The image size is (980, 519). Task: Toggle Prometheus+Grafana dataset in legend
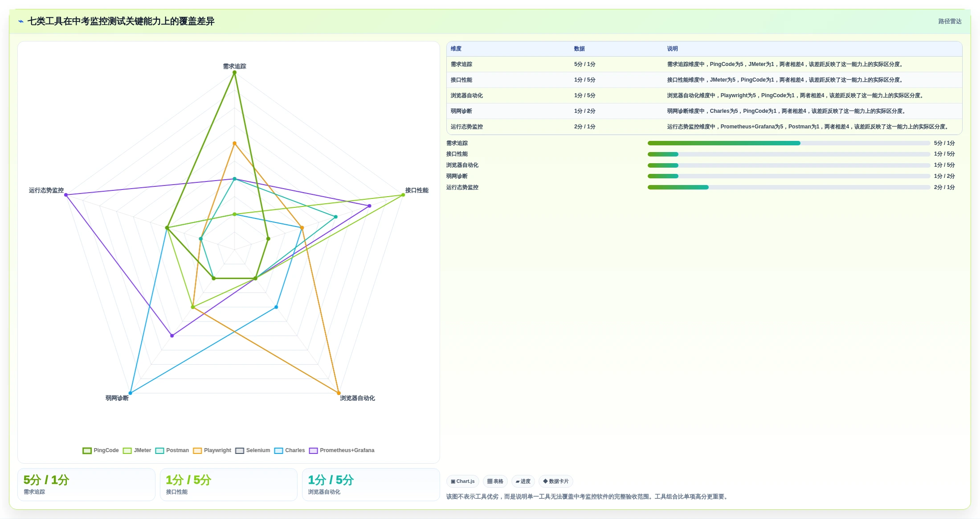(x=342, y=450)
